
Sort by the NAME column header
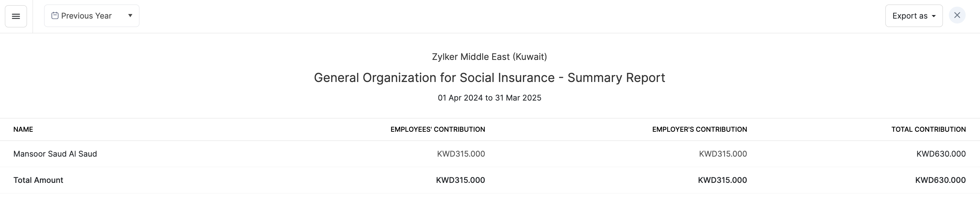point(23,129)
